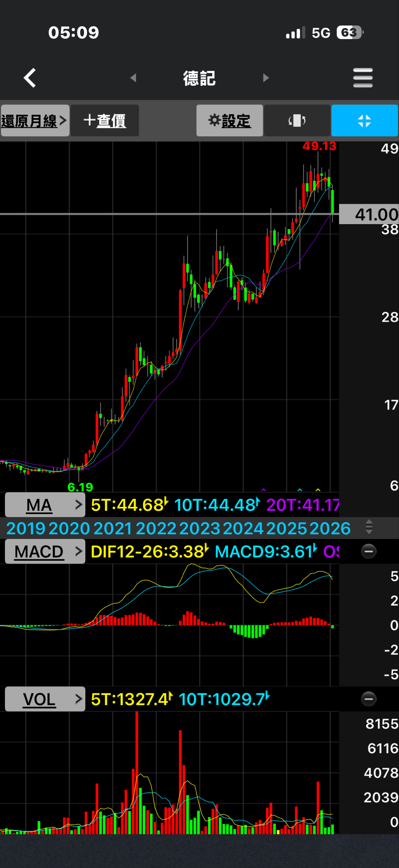The image size is (399, 868).
Task: Open the MACD indicator selector
Action: 45,551
